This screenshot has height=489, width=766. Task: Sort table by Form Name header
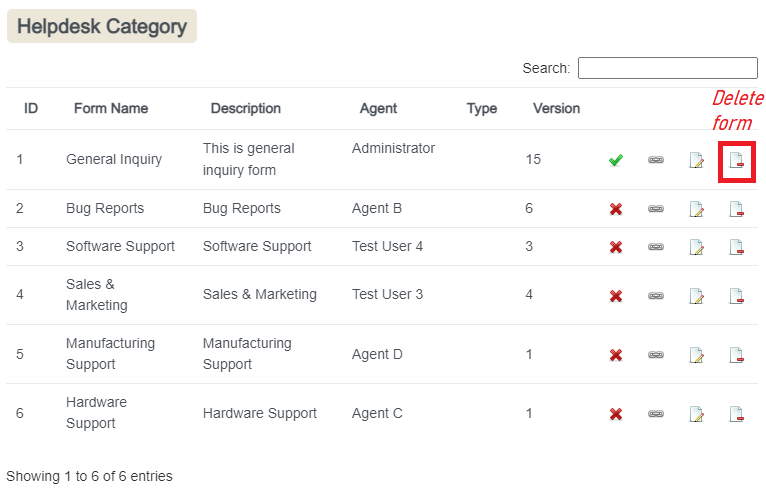[111, 108]
